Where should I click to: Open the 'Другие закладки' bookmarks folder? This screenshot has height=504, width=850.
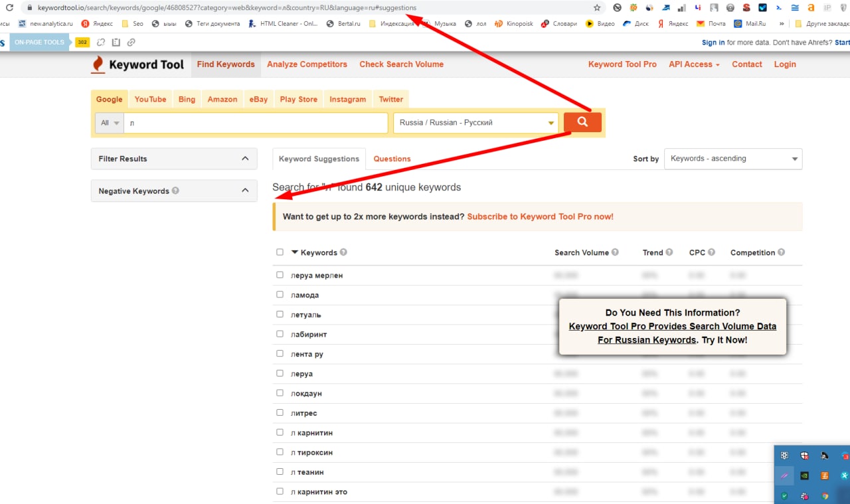(x=821, y=23)
